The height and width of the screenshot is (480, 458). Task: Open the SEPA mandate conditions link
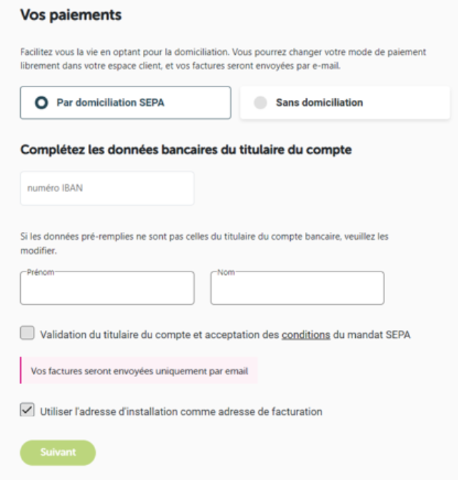(306, 335)
